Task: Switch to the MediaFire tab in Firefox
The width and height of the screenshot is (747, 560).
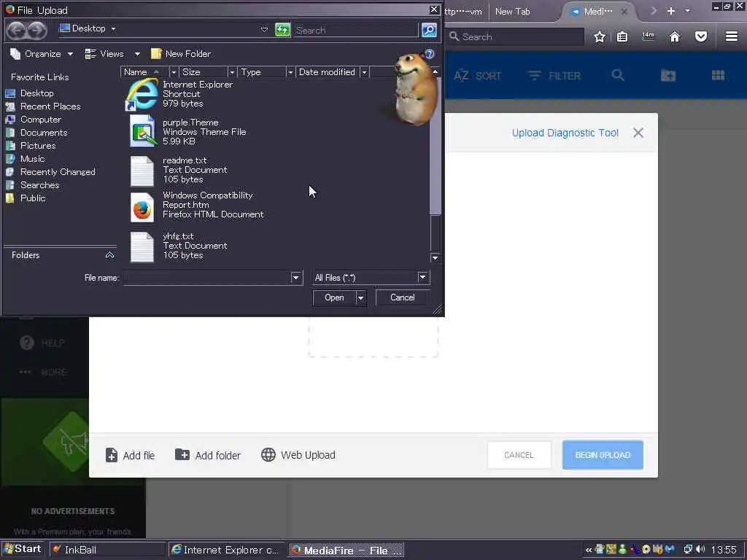Action: (598, 12)
